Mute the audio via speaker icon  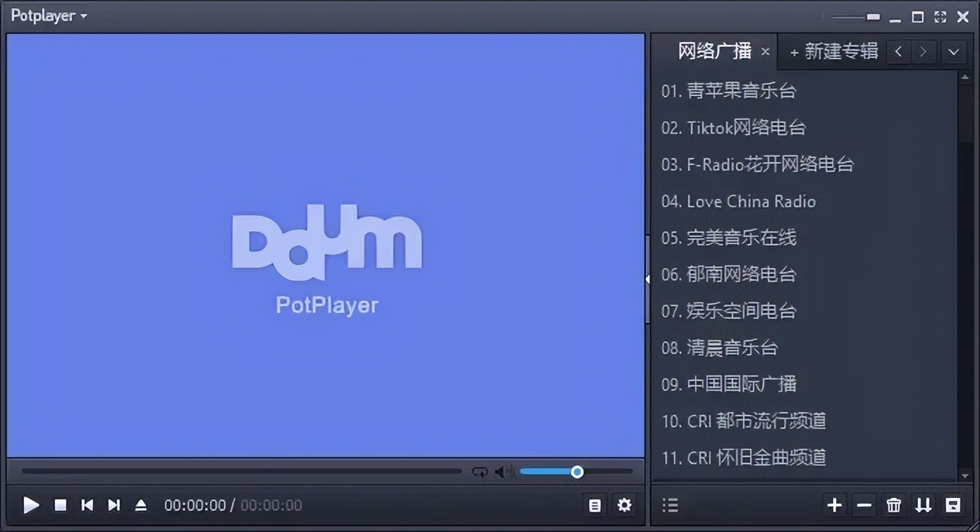pos(502,472)
